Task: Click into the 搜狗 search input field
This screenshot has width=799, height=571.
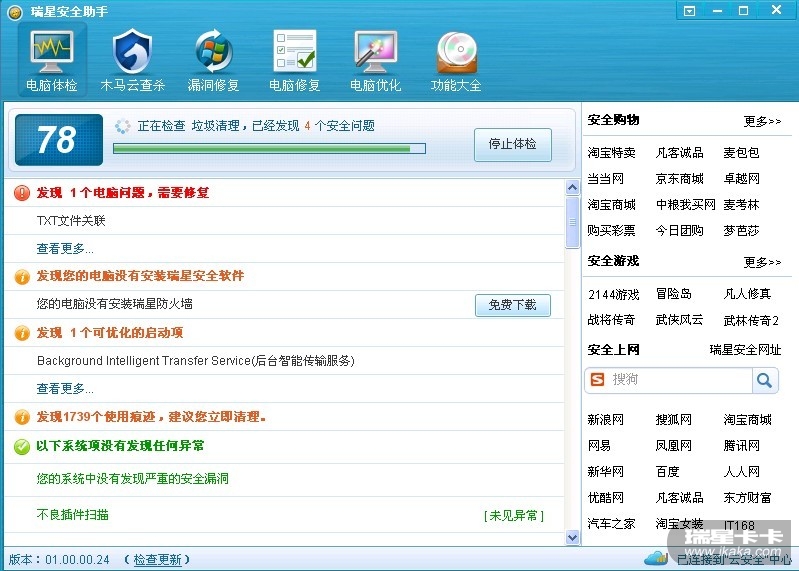Action: point(679,380)
